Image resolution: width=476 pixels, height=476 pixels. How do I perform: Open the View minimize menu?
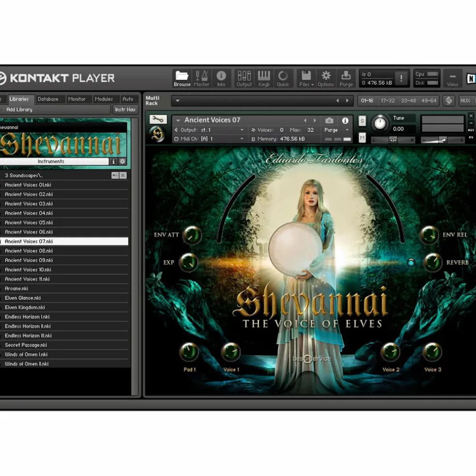452,79
